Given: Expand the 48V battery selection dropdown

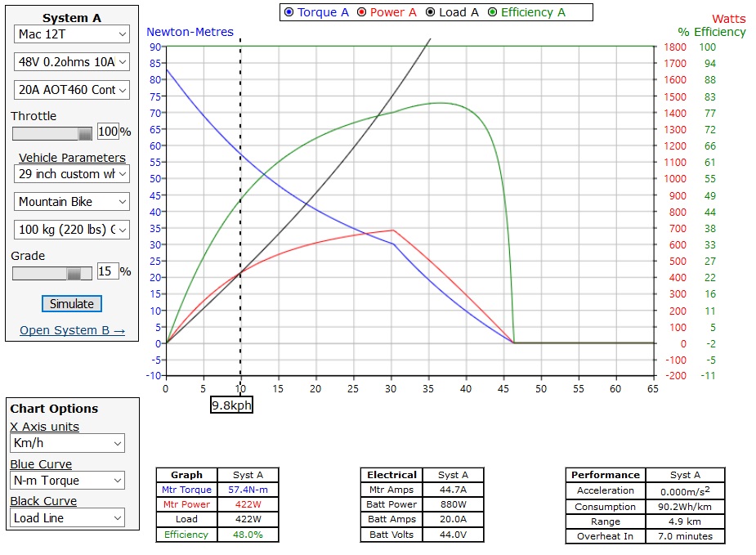Looking at the screenshot, I should [x=72, y=62].
